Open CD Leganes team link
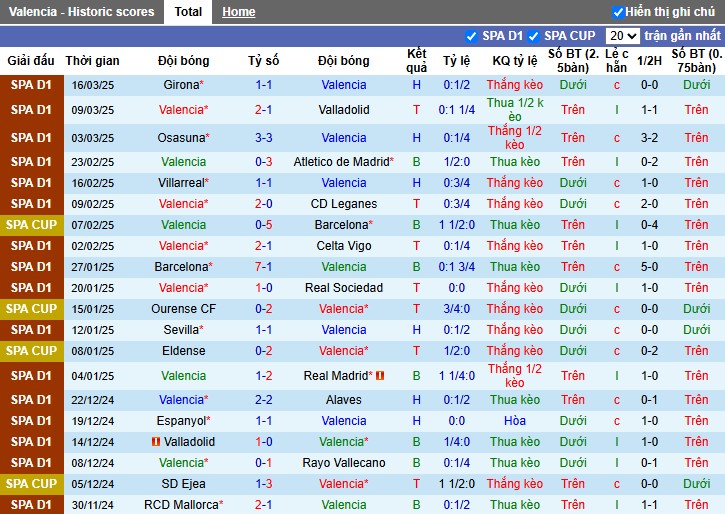Screen dimensions: 725x514 point(344,204)
